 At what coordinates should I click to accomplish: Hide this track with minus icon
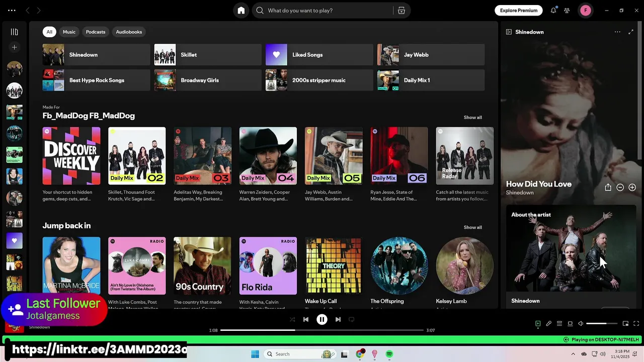tap(620, 187)
